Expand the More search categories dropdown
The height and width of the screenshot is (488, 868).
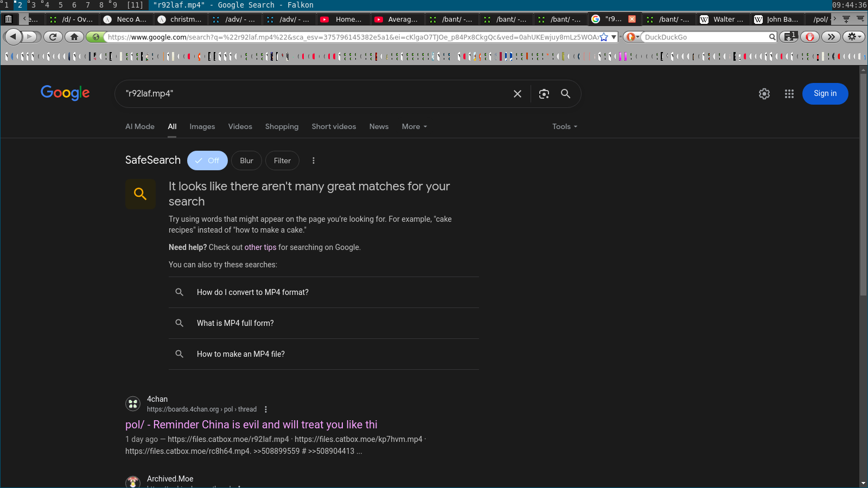pos(414,126)
